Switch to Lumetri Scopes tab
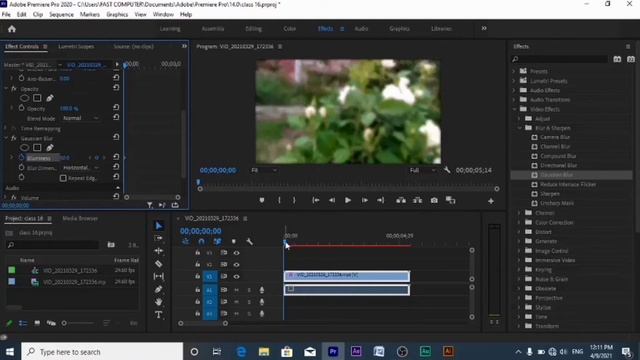Image resolution: width=640 pixels, height=360 pixels. pyautogui.click(x=76, y=47)
